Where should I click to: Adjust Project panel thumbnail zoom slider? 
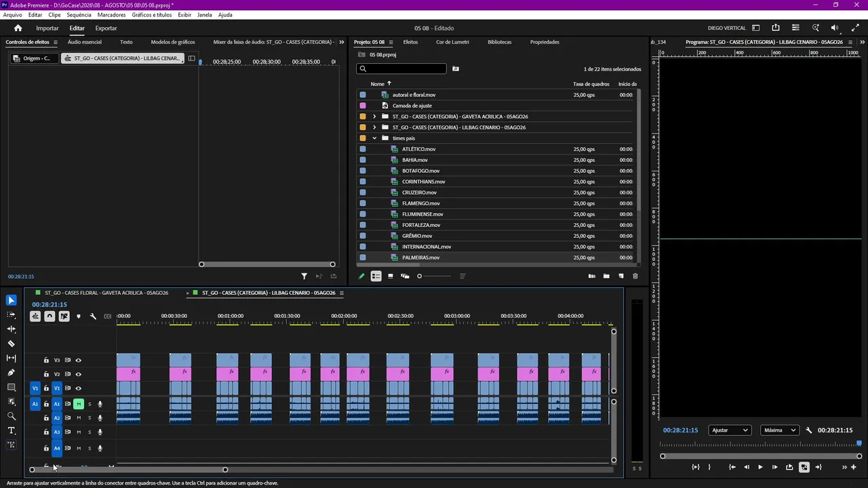(x=435, y=276)
